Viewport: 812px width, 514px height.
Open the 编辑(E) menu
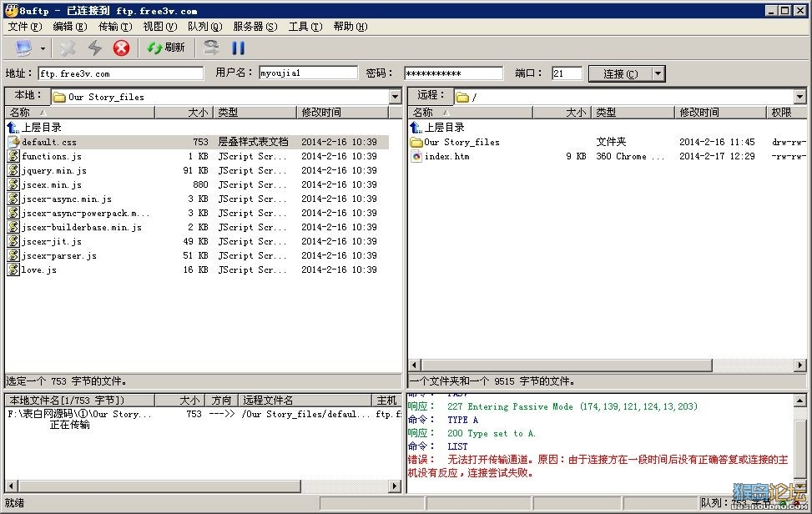click(69, 27)
